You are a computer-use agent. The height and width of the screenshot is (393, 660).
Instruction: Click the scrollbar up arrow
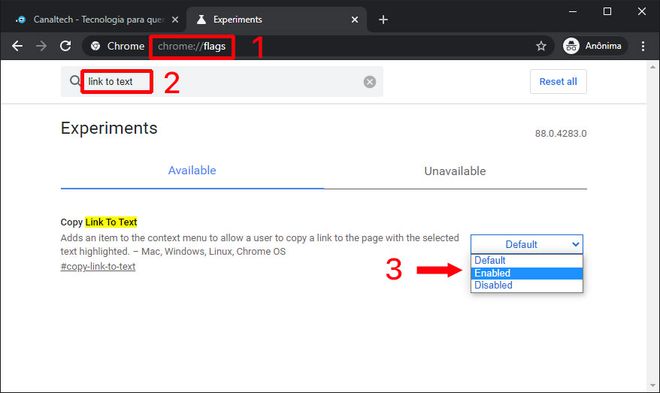point(653,66)
